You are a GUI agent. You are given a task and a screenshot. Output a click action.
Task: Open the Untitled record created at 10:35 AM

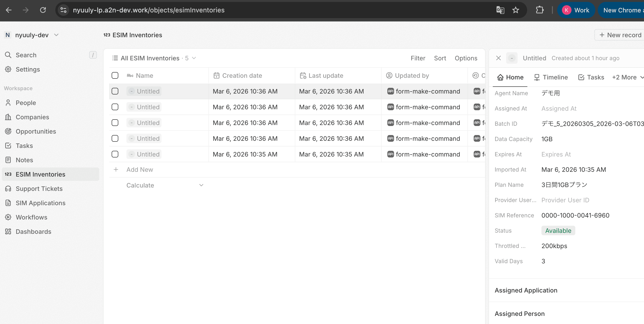point(144,154)
